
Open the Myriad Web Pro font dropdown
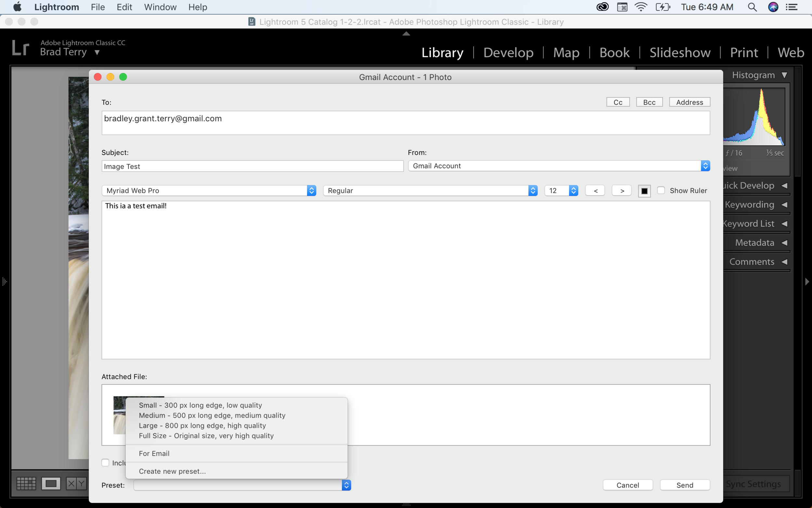point(209,190)
